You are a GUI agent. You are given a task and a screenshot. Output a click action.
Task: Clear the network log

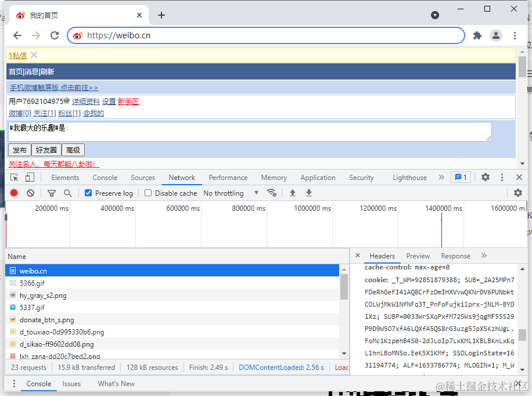pyautogui.click(x=31, y=193)
